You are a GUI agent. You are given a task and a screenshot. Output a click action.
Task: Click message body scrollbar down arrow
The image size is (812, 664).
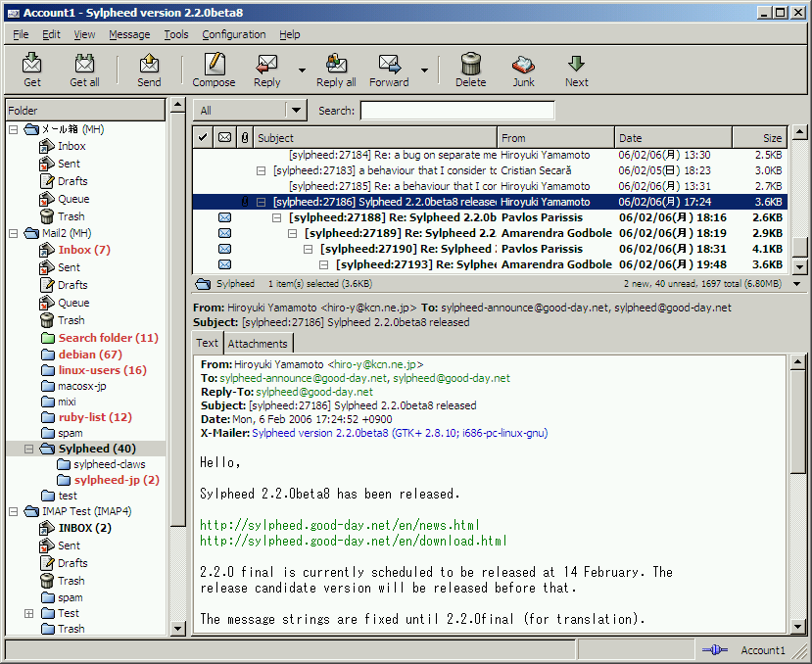coord(798,627)
